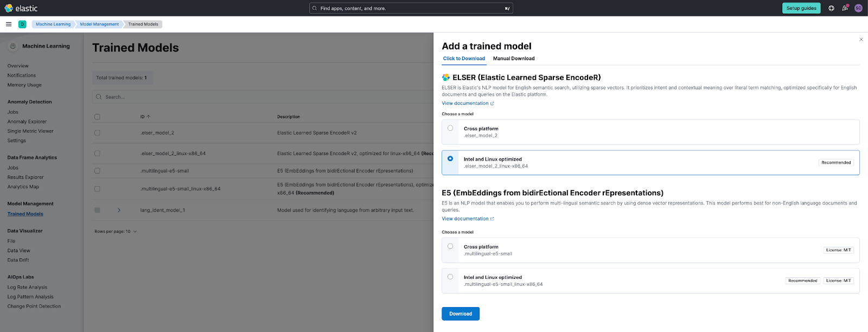Click the Machine Learning sidebar icon
868x332 pixels.
(x=13, y=46)
